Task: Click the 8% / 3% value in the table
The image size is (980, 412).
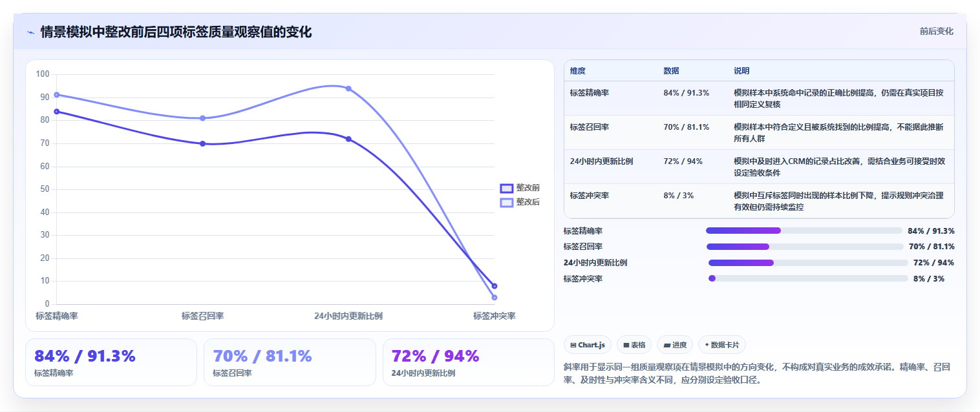Action: pyautogui.click(x=678, y=195)
